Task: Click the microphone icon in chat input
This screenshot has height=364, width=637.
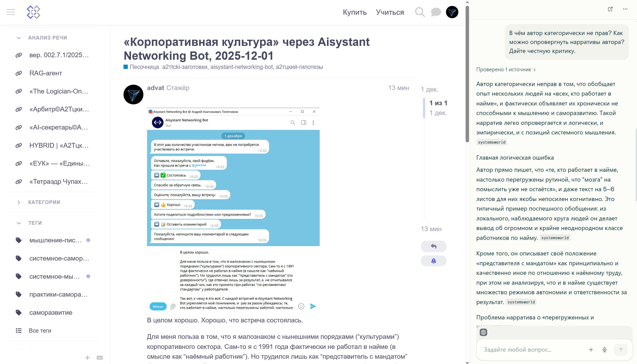Action: click(605, 350)
